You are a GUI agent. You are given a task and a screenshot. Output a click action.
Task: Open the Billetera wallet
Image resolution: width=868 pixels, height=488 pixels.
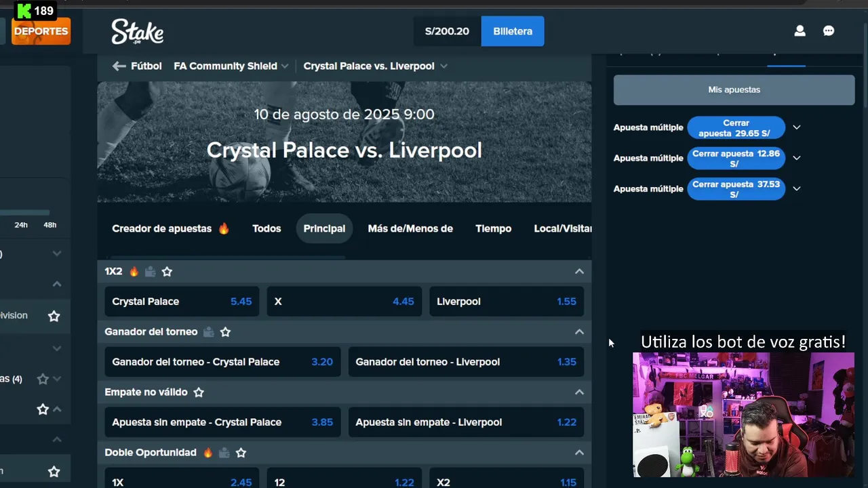(x=513, y=31)
